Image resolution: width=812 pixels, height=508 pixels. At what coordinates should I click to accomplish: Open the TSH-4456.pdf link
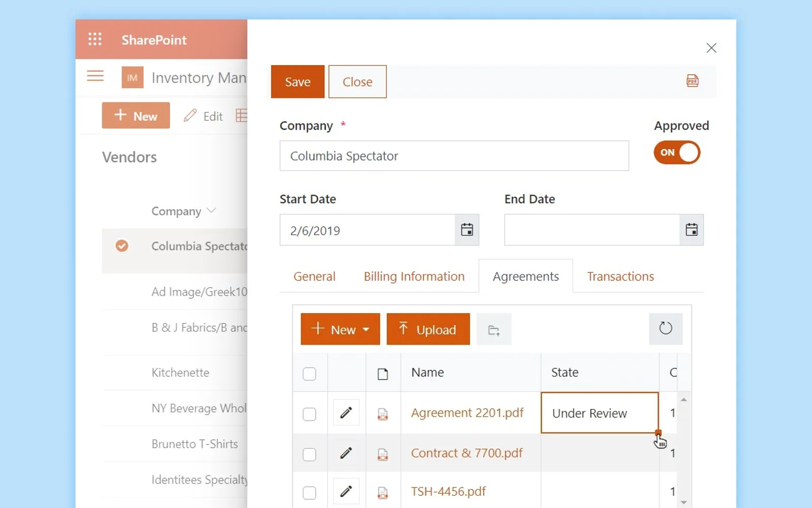[448, 491]
